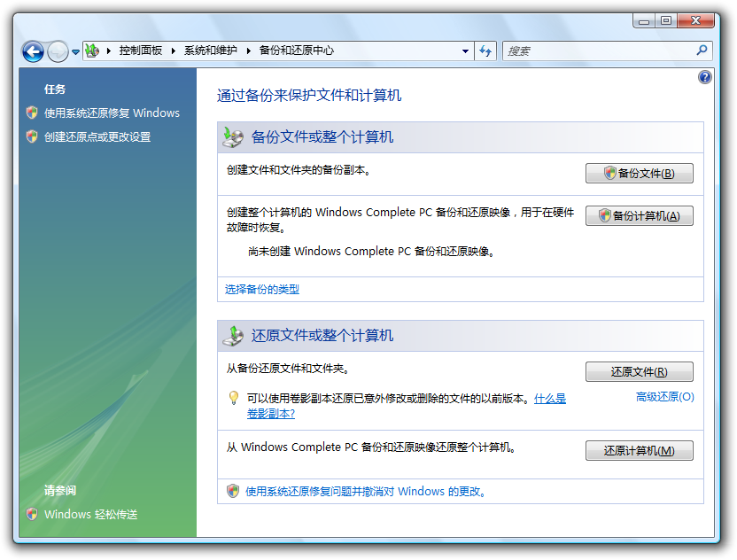Open the 高级还原(O) link
737x560 pixels.
665,397
